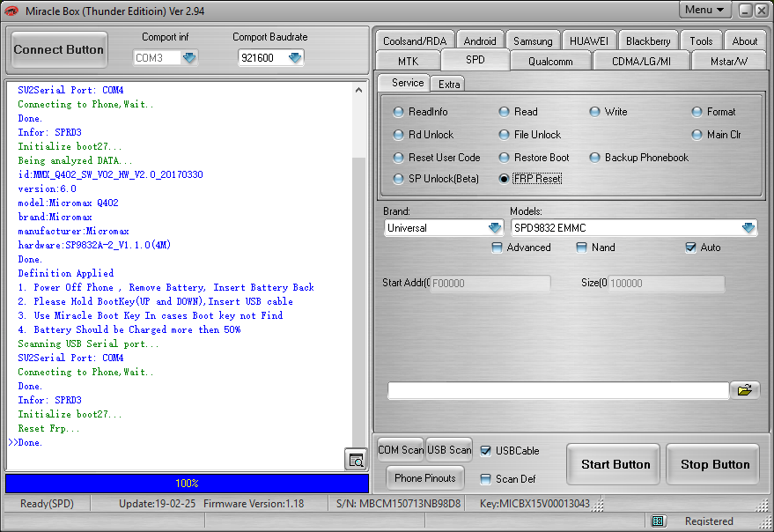Open Phone Pinouts
This screenshot has height=532, width=774.
point(425,477)
